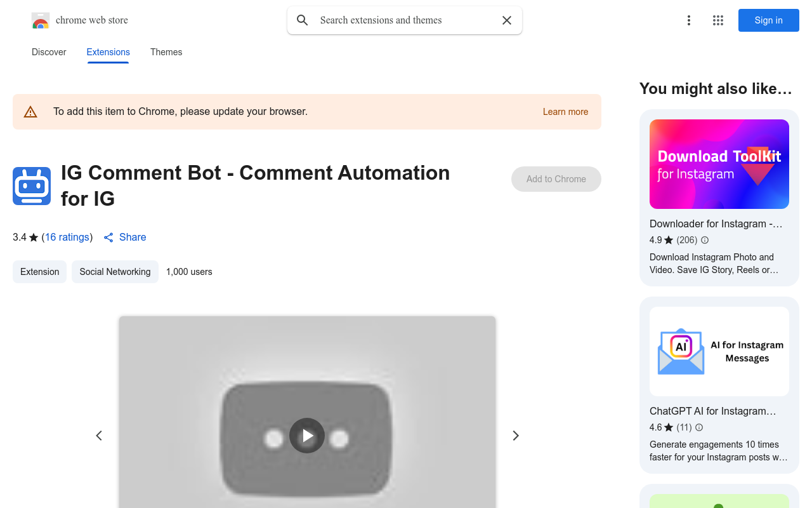Click the Download Instagram Photo and Video description

click(714, 264)
